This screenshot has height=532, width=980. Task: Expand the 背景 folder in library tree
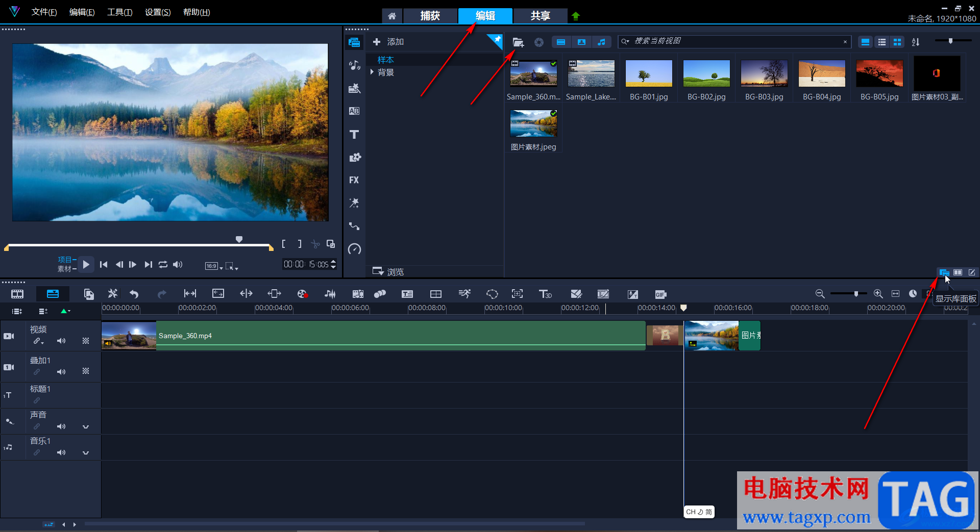(x=372, y=72)
